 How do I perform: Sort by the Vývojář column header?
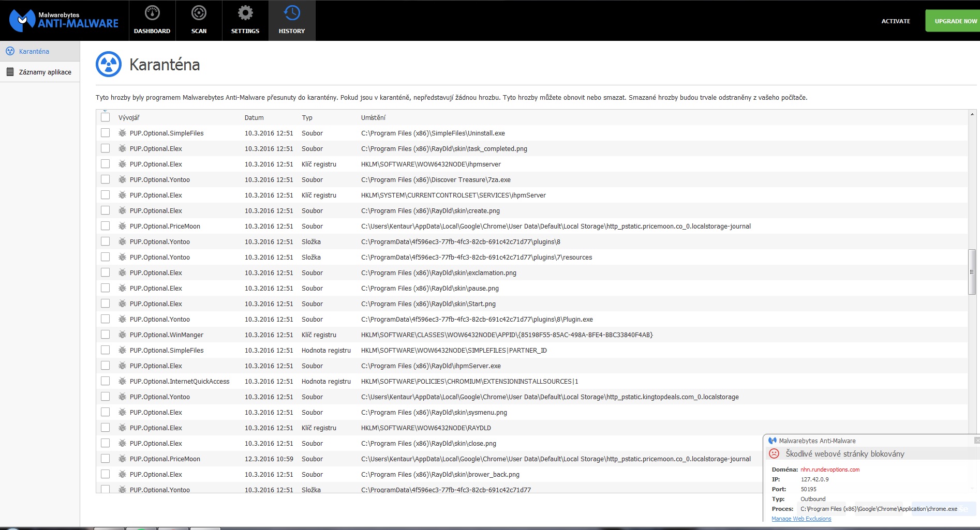(x=129, y=117)
